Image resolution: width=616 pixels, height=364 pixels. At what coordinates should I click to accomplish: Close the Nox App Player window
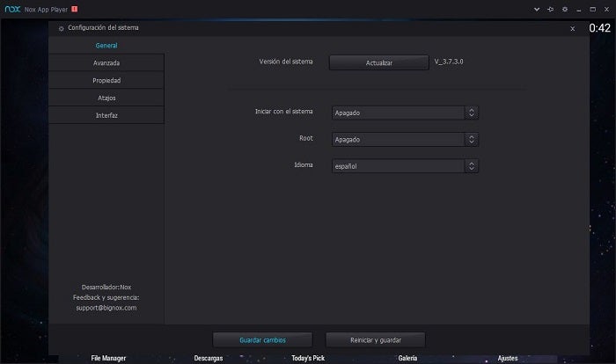coord(606,10)
